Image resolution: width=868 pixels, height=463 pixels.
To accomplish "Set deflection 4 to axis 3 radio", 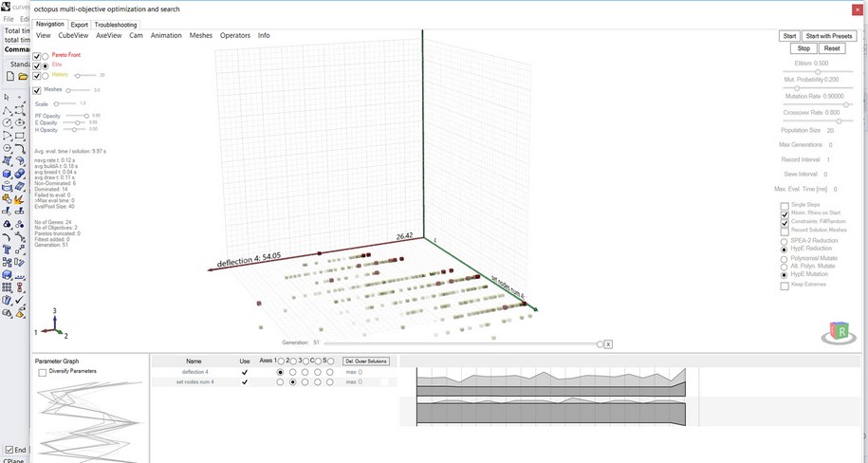I will point(305,372).
